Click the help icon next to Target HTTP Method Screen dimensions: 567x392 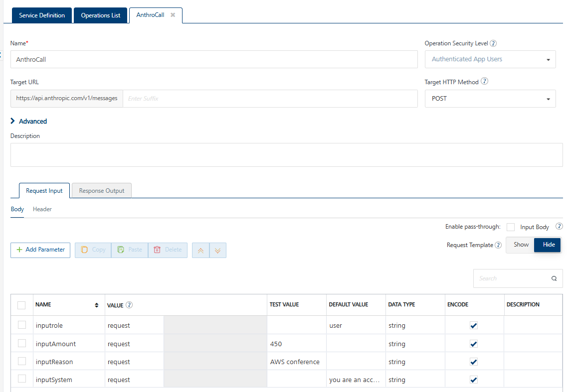click(x=484, y=82)
